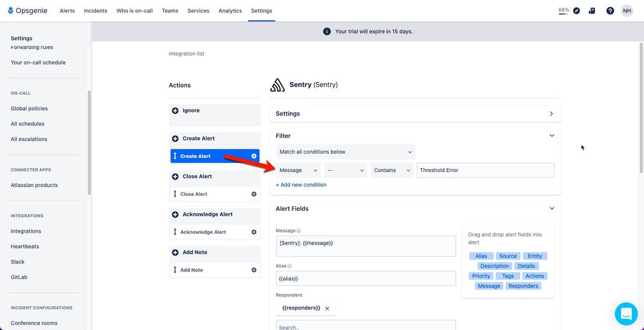Open Global policies in sidebar
The image size is (644, 330).
[29, 109]
